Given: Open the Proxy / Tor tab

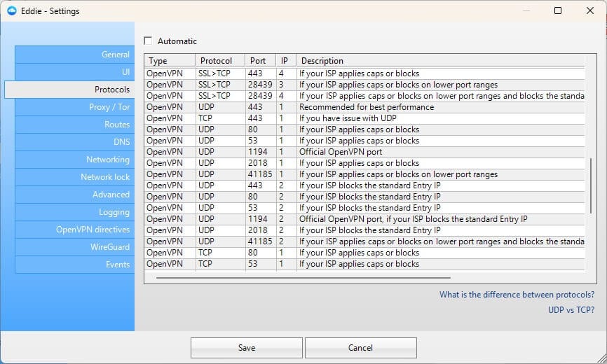Looking at the screenshot, I should 74,107.
